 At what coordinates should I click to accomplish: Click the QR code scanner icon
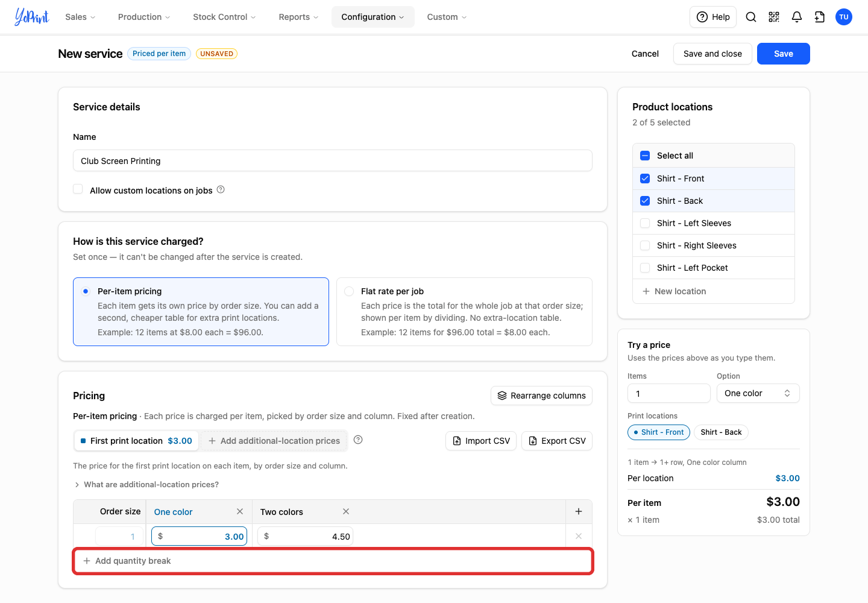(x=774, y=17)
